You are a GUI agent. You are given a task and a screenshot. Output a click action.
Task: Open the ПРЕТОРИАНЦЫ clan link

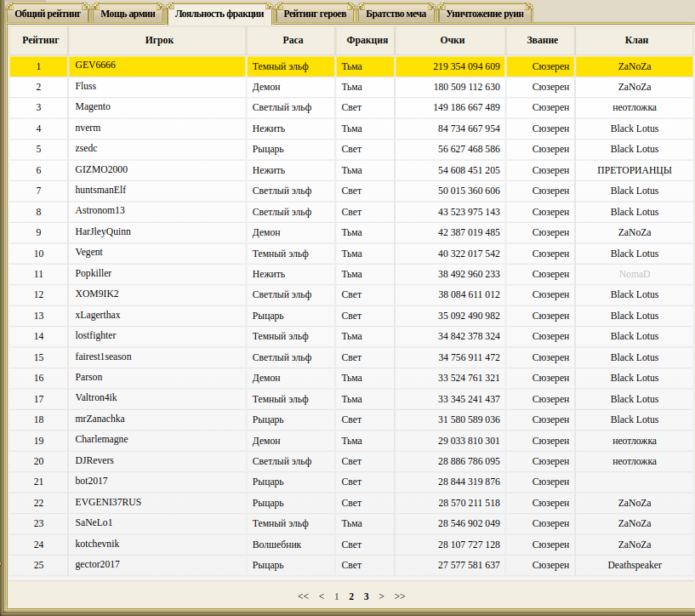635,170
